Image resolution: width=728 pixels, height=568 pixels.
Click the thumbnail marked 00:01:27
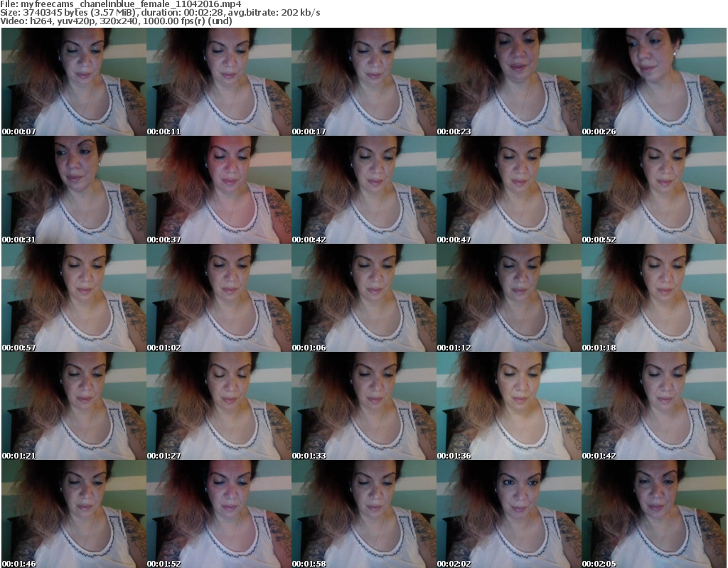[218, 406]
